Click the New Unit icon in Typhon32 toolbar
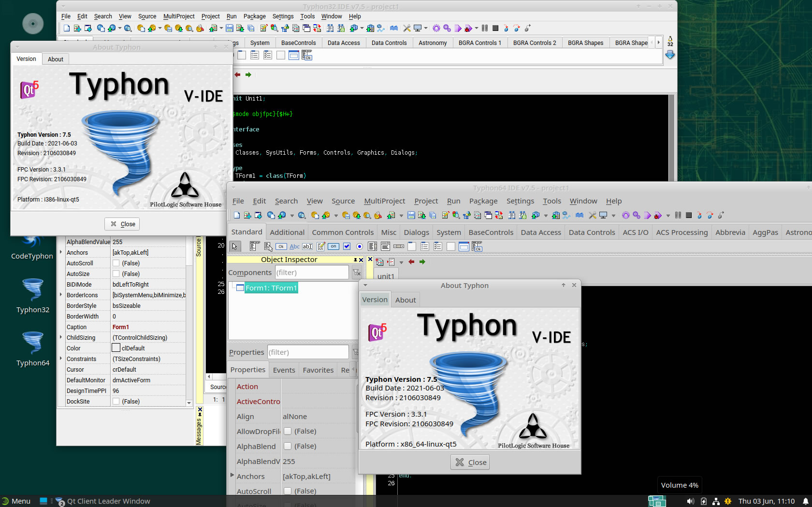This screenshot has width=812, height=507. [x=77, y=29]
